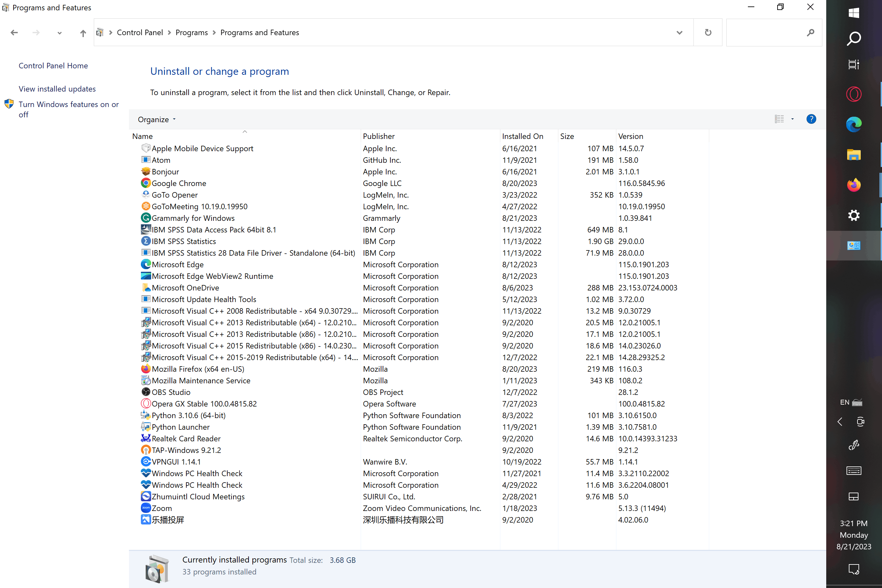The height and width of the screenshot is (588, 882).
Task: Click the Google Chrome program icon
Action: [145, 183]
